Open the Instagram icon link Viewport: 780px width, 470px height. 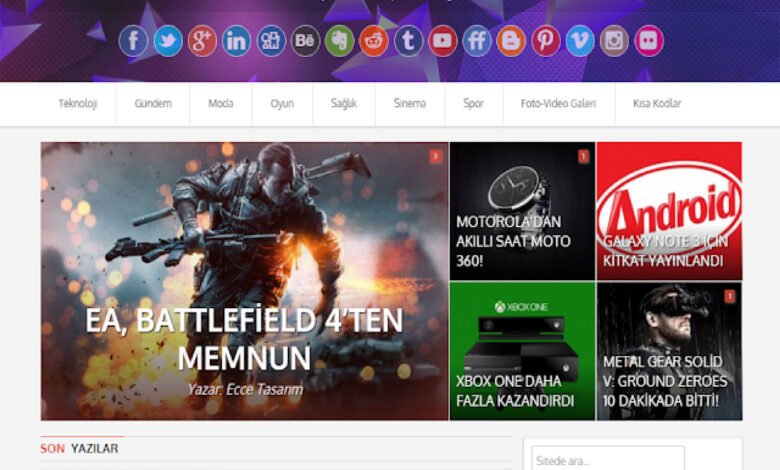(x=614, y=41)
